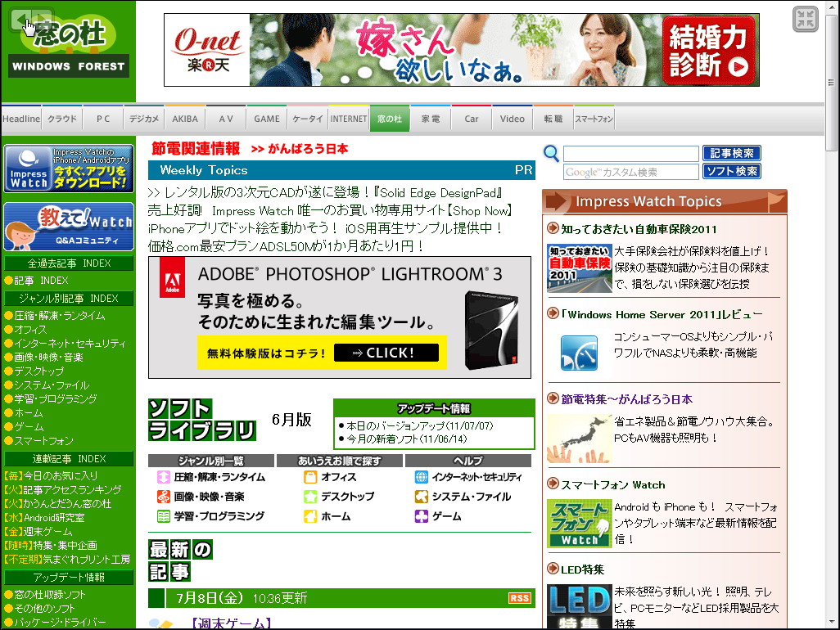
Task: Click the ゲーム category icon in the library
Action: pos(422,516)
